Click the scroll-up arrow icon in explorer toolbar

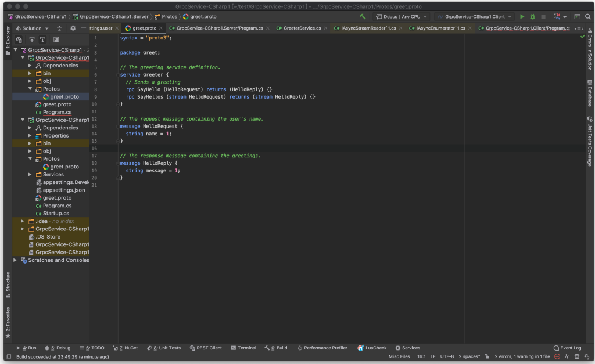point(32,39)
